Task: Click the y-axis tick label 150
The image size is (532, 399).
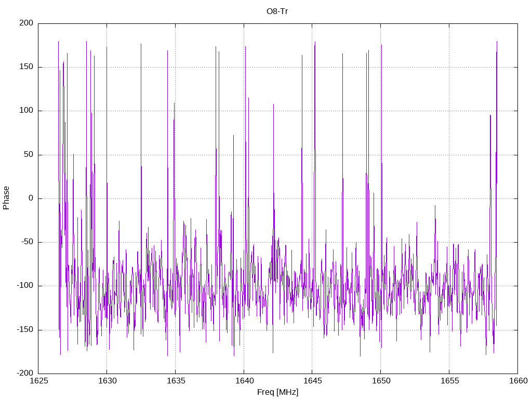Action: (26, 67)
